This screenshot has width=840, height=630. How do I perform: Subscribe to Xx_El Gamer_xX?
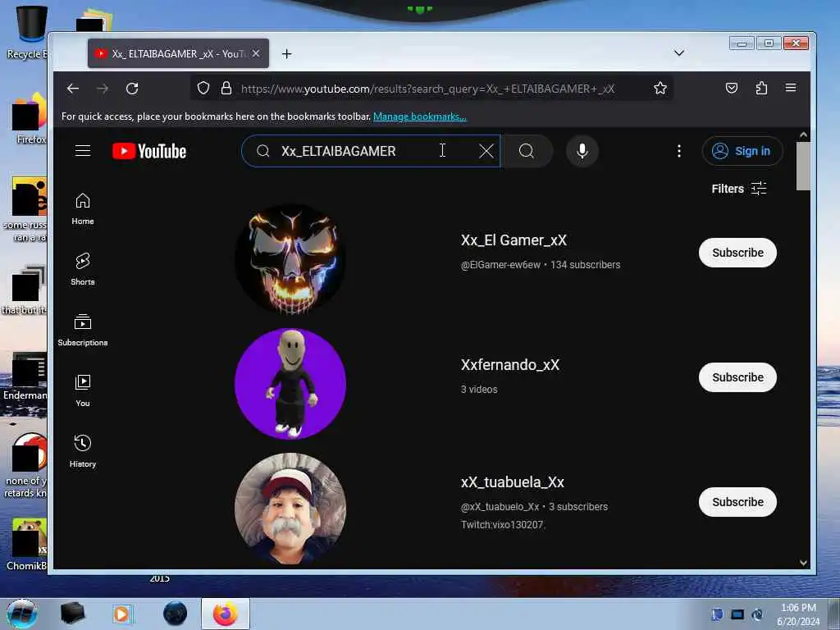click(x=737, y=253)
